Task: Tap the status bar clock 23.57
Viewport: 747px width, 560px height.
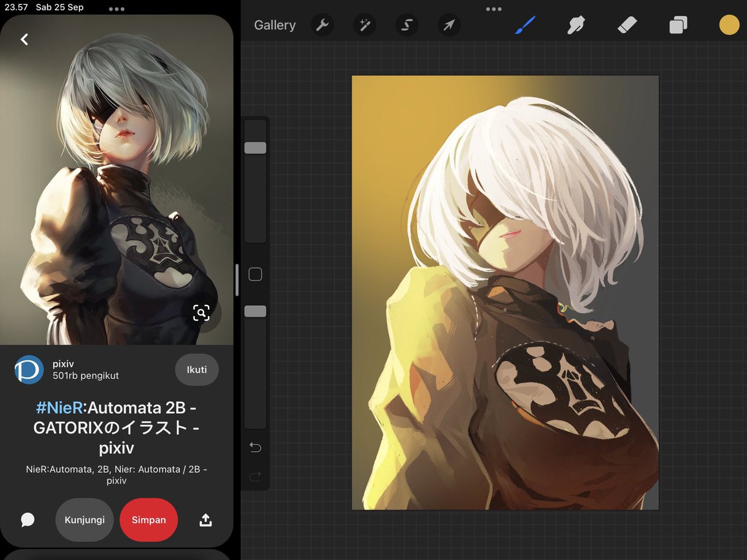Action: 16,7
